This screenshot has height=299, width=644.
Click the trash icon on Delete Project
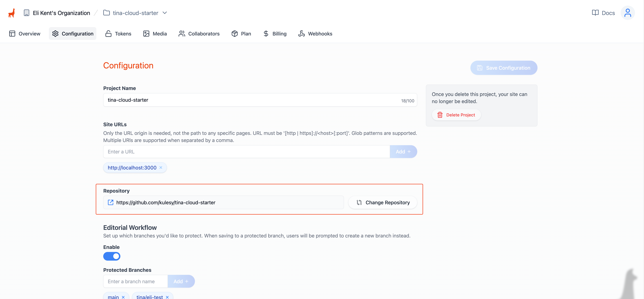[x=440, y=115]
